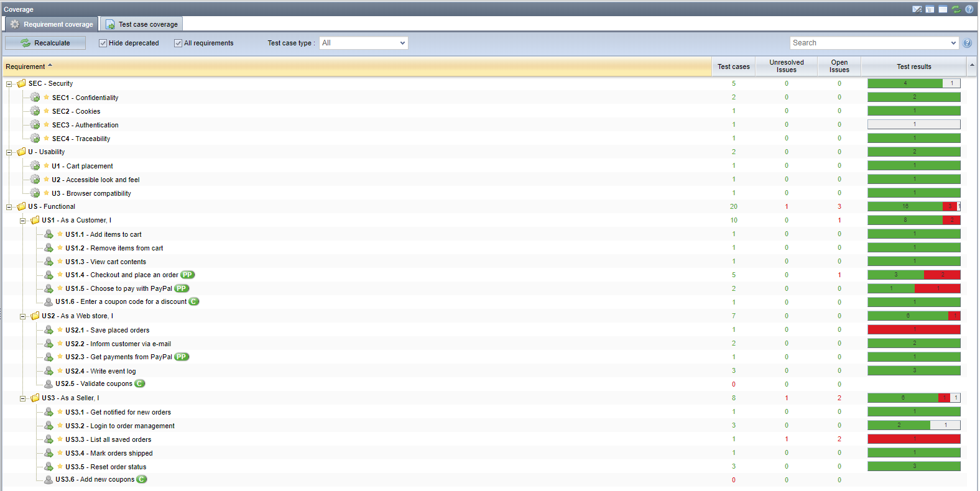This screenshot has width=980, height=491.
Task: Sort by the Test cases column header
Action: (734, 67)
